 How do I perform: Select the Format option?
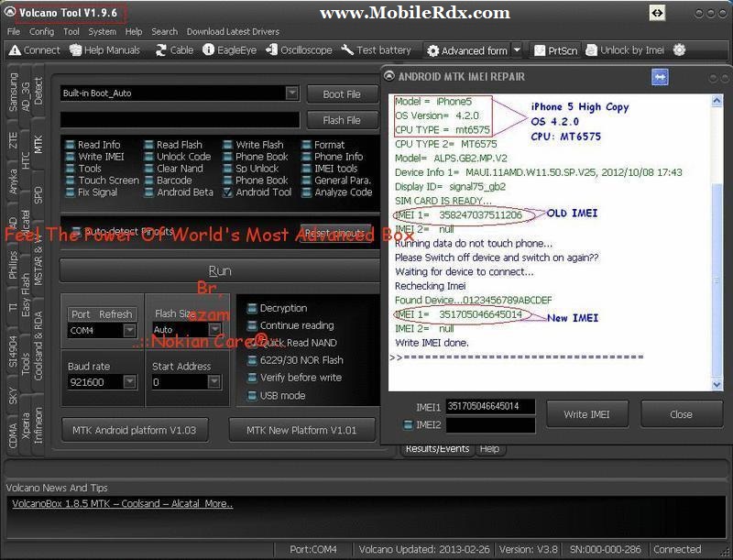323,145
